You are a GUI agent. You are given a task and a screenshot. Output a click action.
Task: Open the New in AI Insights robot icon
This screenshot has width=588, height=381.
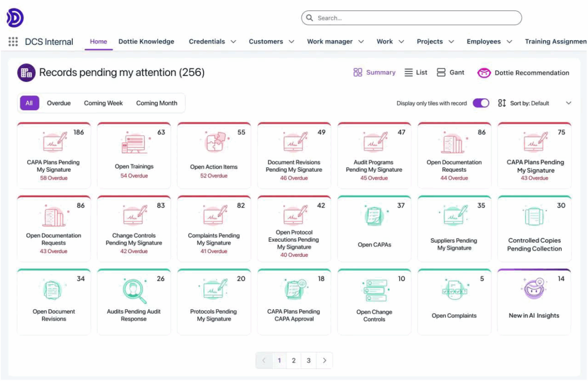click(x=534, y=290)
